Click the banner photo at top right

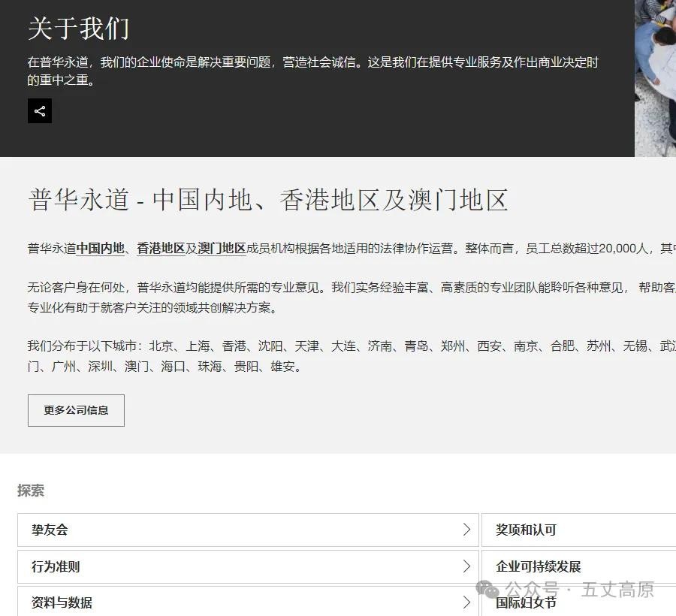tap(655, 75)
